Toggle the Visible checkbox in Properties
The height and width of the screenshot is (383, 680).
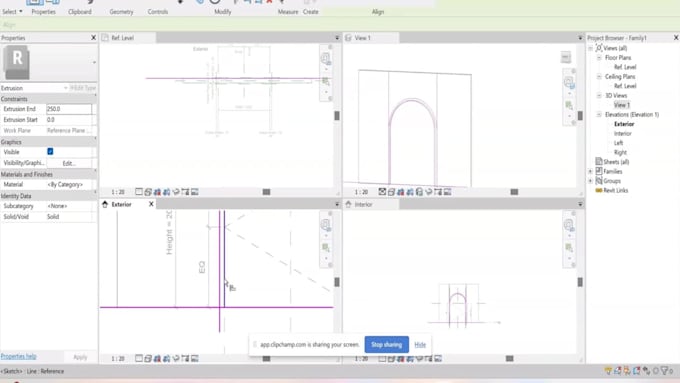point(50,151)
